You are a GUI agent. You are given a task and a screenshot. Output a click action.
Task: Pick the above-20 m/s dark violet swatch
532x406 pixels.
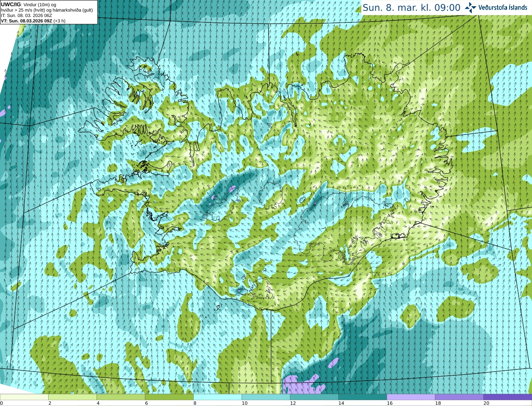tap(507, 397)
